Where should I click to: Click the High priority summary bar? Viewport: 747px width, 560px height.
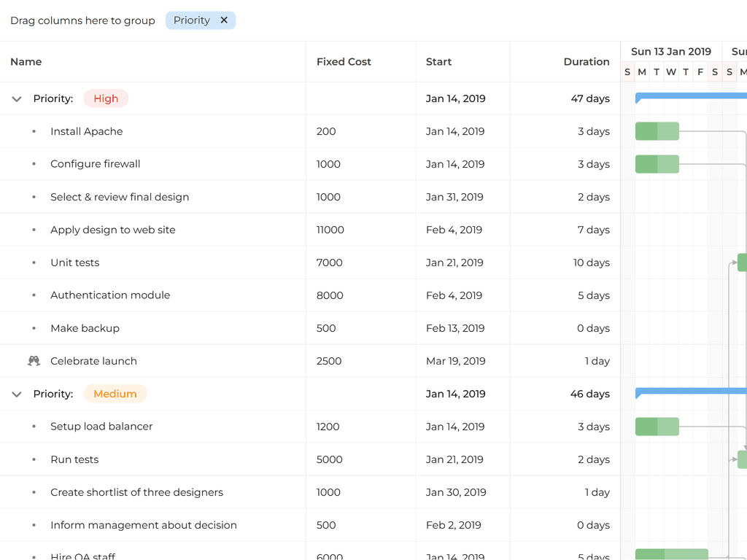690,96
